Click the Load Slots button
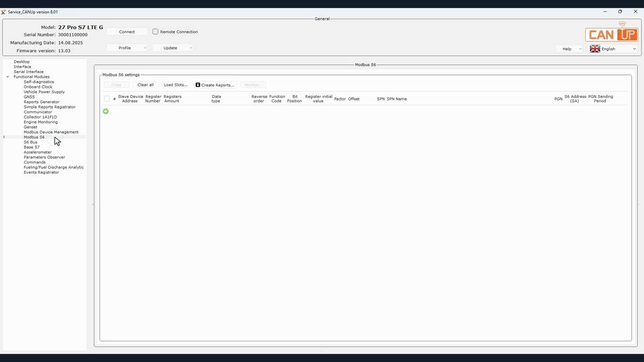Viewport: 644px width, 362px height. 175,85
